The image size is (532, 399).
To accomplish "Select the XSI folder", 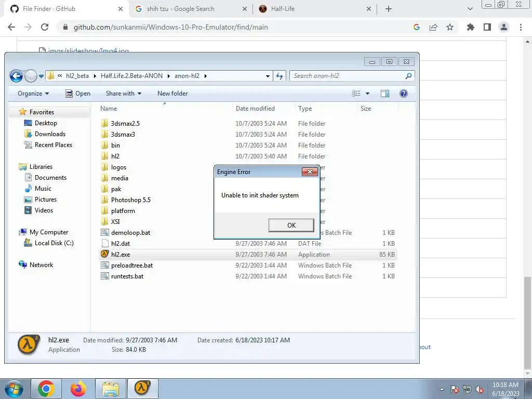I will (x=115, y=221).
